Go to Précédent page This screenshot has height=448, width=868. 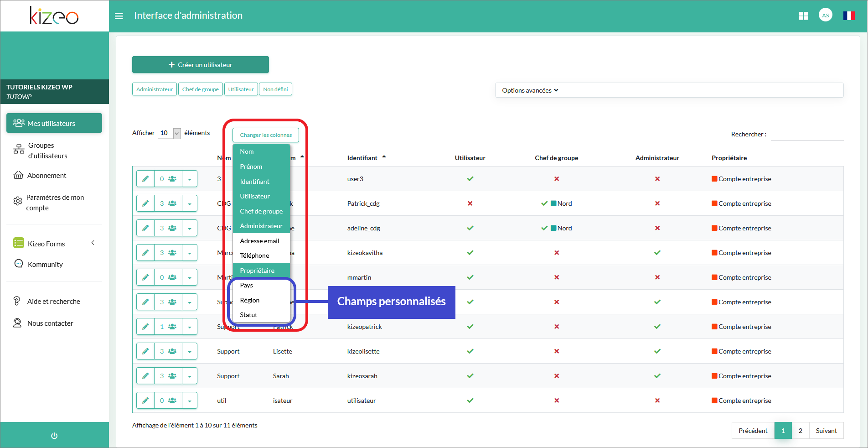[753, 431]
